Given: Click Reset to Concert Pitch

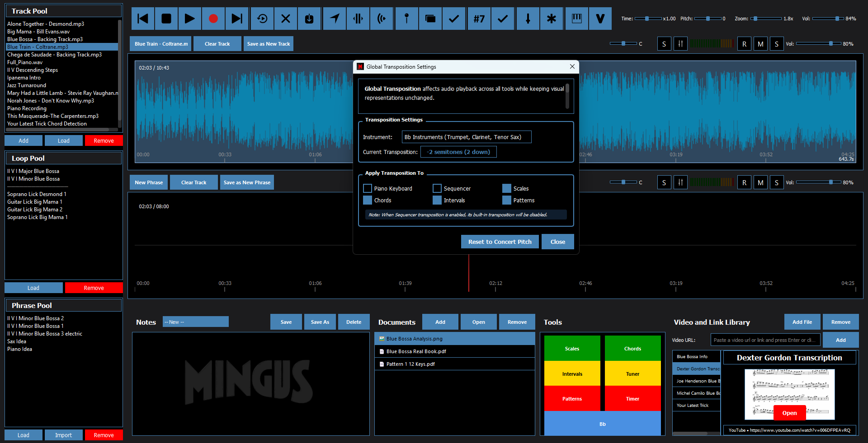Looking at the screenshot, I should [500, 242].
